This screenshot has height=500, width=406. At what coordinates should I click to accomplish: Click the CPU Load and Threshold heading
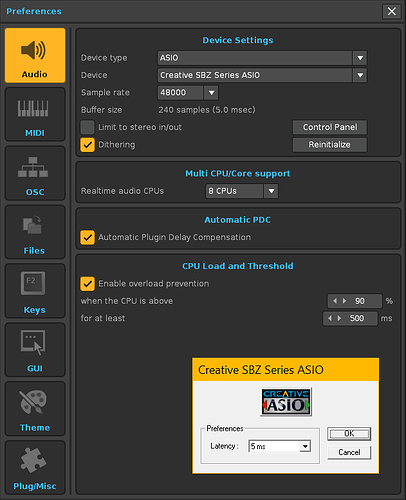(238, 266)
